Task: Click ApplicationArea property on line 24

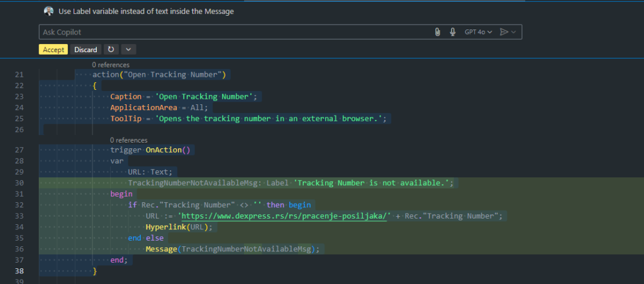Action: pos(144,108)
